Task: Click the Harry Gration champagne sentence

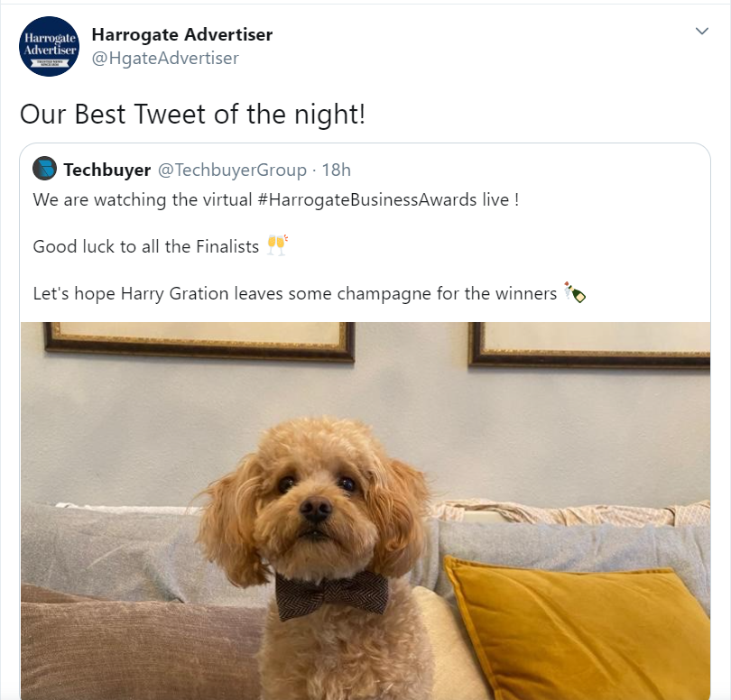Action: [x=295, y=293]
